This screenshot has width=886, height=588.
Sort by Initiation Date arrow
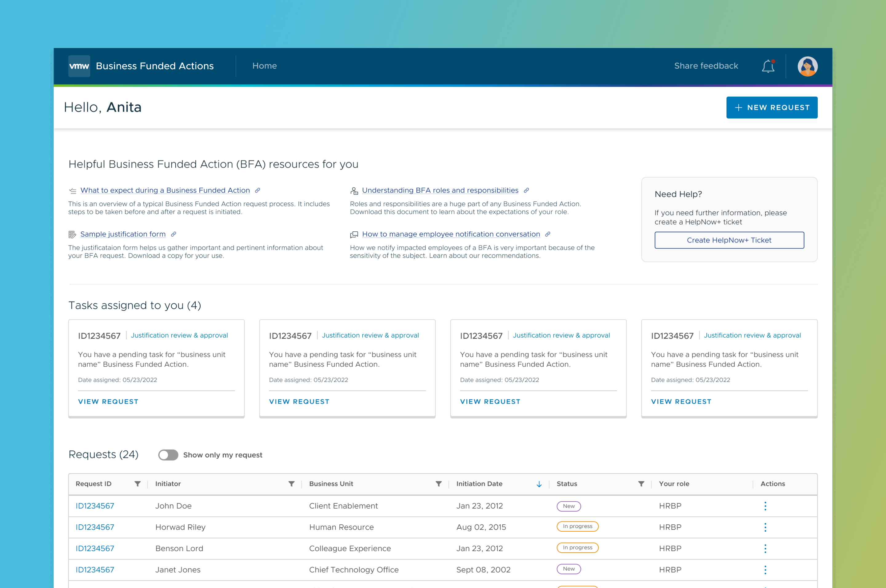tap(539, 484)
